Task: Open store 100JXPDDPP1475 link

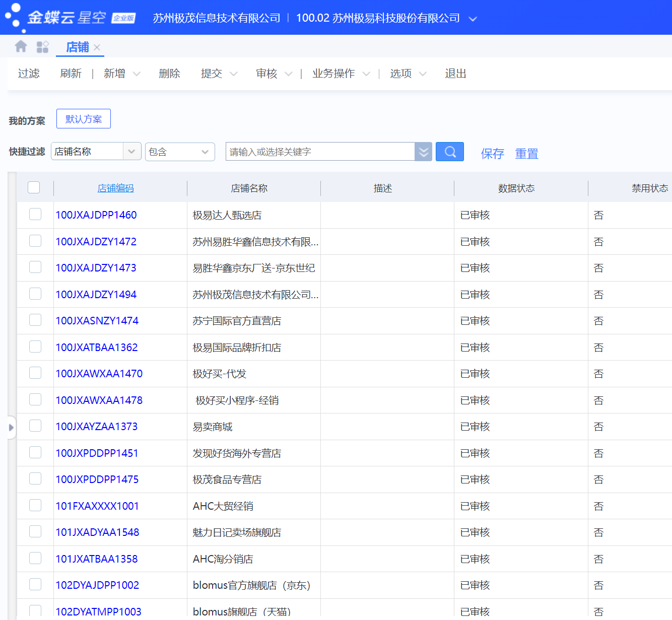Action: tap(97, 479)
